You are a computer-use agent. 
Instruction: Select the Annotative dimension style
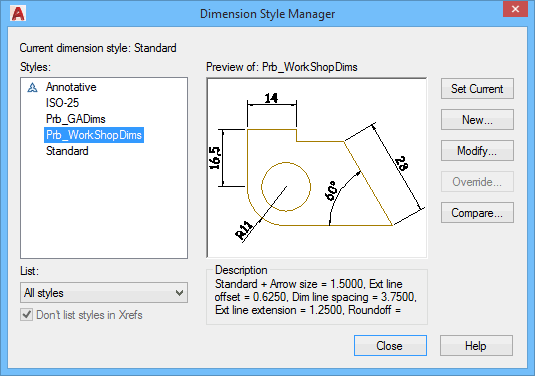point(71,87)
